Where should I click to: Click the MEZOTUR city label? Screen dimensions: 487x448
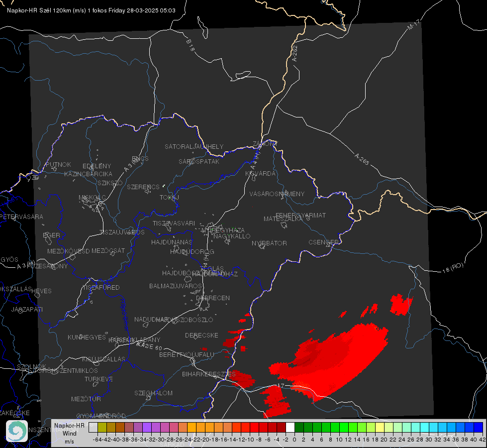point(86,399)
